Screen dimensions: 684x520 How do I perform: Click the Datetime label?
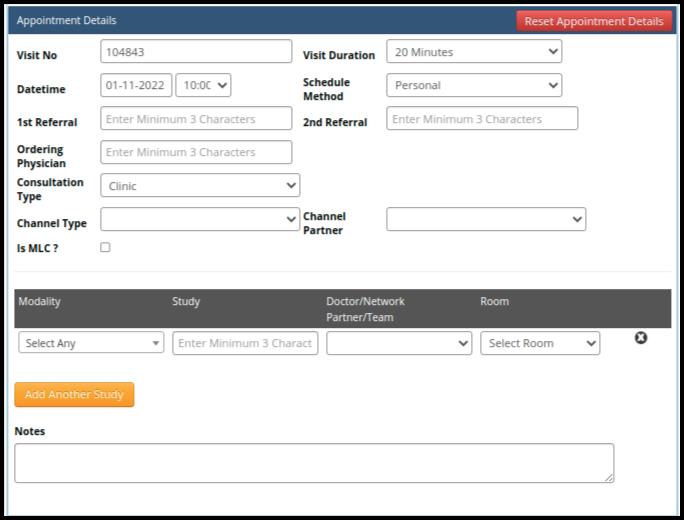(41, 89)
